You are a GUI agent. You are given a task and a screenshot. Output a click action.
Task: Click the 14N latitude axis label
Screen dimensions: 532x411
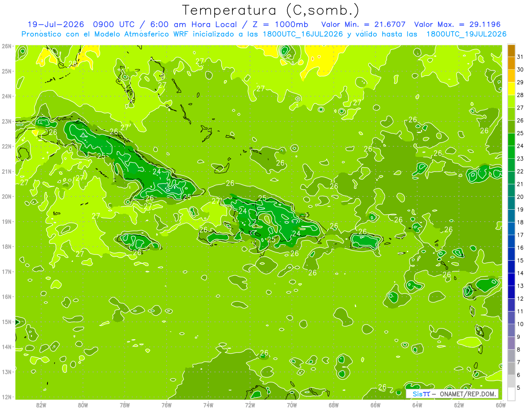pyautogui.click(x=6, y=347)
